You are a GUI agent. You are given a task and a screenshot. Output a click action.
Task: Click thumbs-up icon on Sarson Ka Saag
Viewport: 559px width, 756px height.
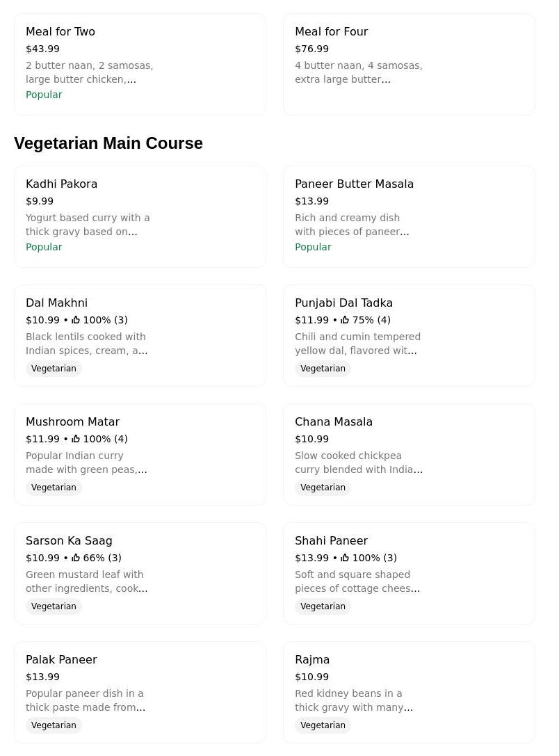(x=76, y=558)
